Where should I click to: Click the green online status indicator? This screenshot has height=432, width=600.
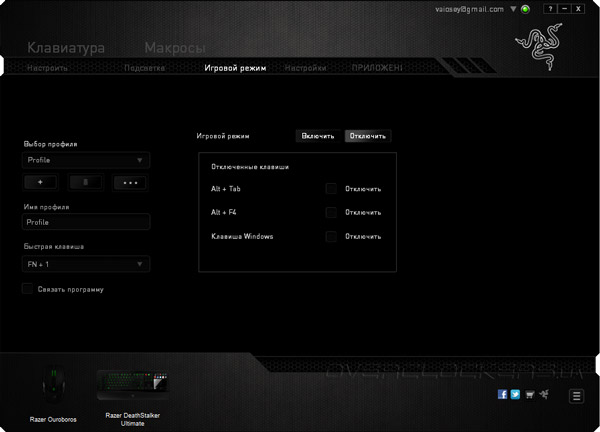pos(525,9)
